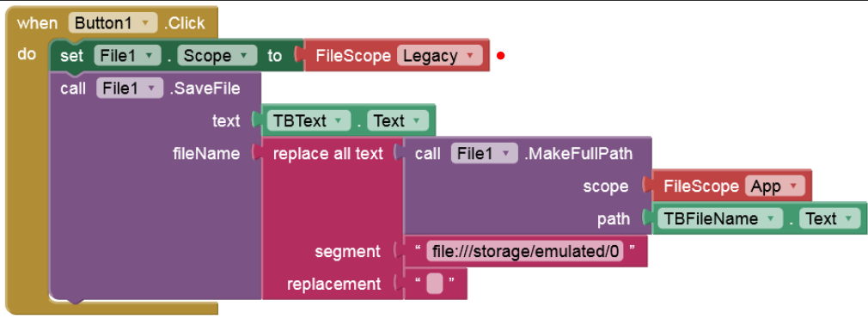This screenshot has width=868, height=325.
Task: Open the TBFileName component dropdown
Action: coord(719,218)
